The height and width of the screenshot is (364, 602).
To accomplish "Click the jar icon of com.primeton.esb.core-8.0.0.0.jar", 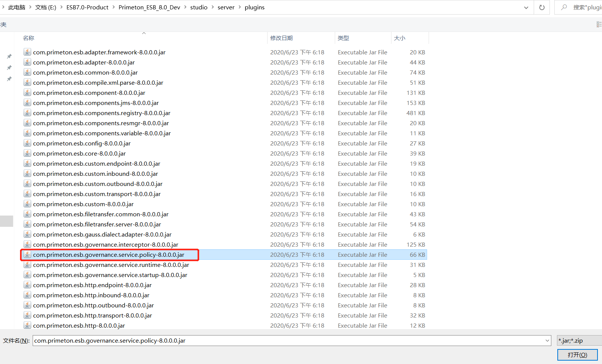I will click(27, 153).
